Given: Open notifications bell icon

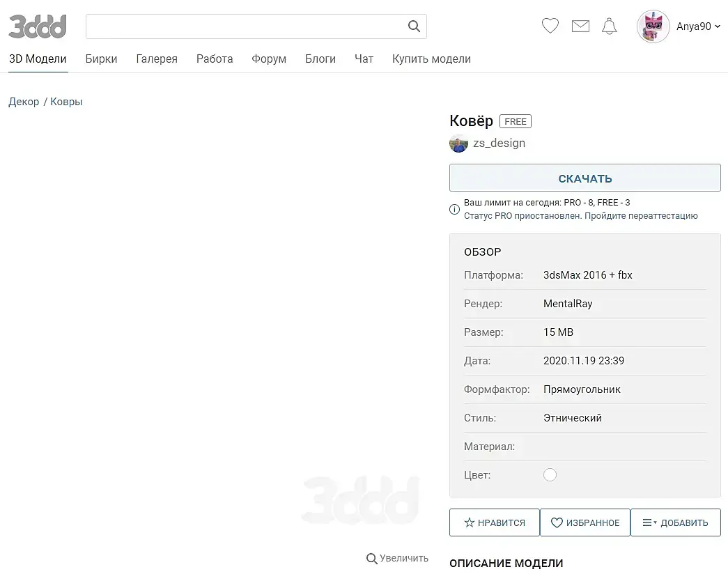Looking at the screenshot, I should coord(609,26).
